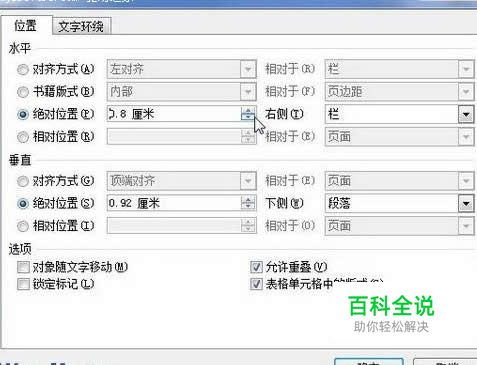This screenshot has height=365, width=477.
Task: Click the spinner of horizontal 相对位置(R) field
Action: 248,137
